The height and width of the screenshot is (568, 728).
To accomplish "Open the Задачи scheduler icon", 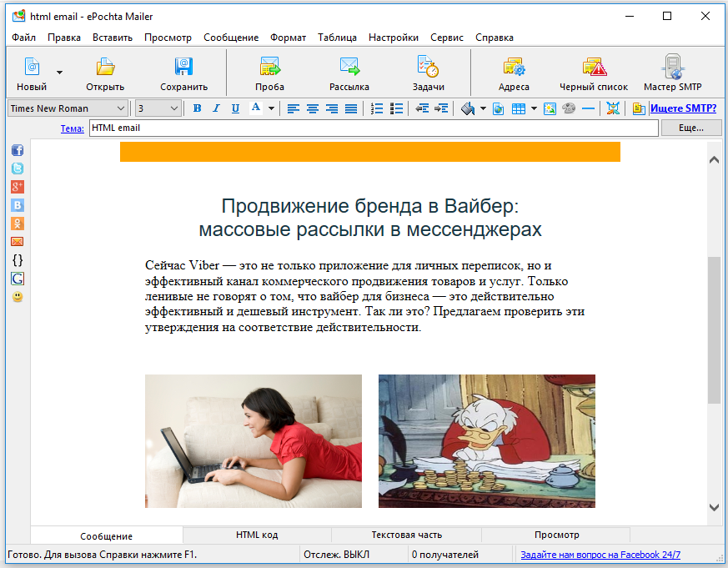I will (428, 68).
